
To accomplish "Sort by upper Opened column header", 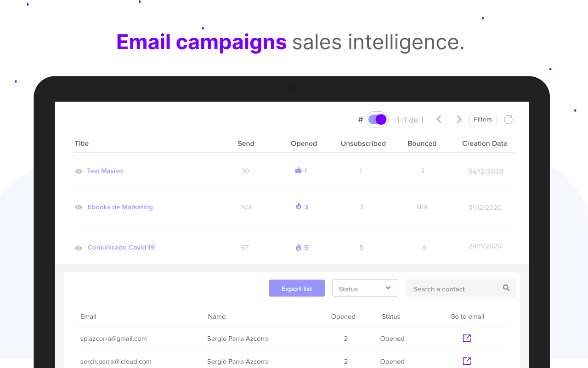I will 304,144.
